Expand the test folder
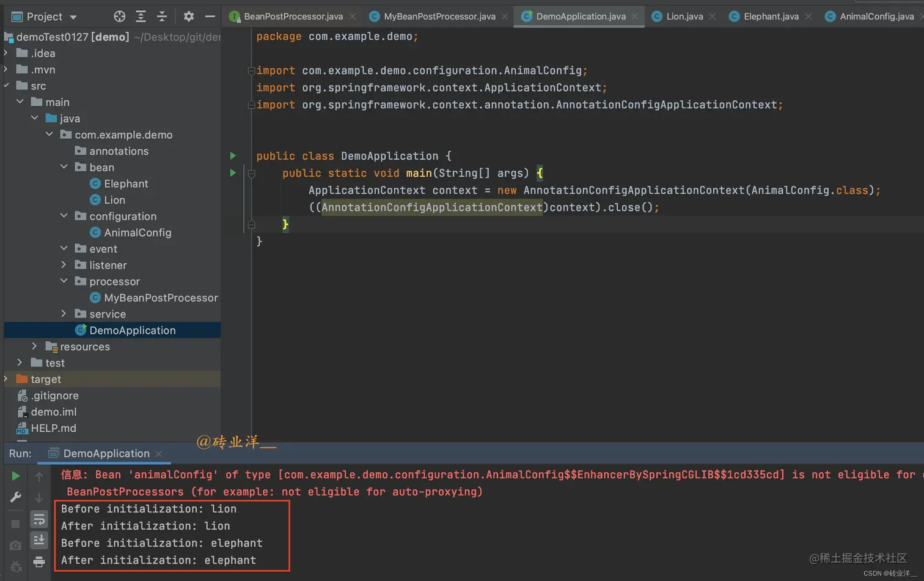 tap(20, 362)
